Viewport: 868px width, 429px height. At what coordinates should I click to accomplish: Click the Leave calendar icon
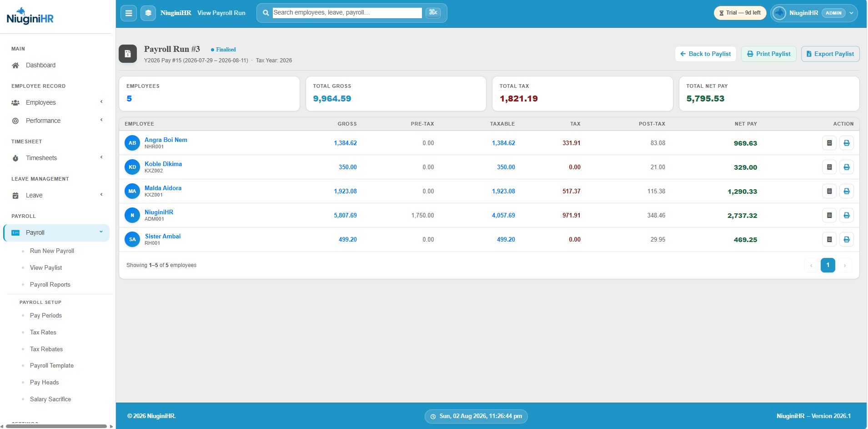click(x=15, y=196)
